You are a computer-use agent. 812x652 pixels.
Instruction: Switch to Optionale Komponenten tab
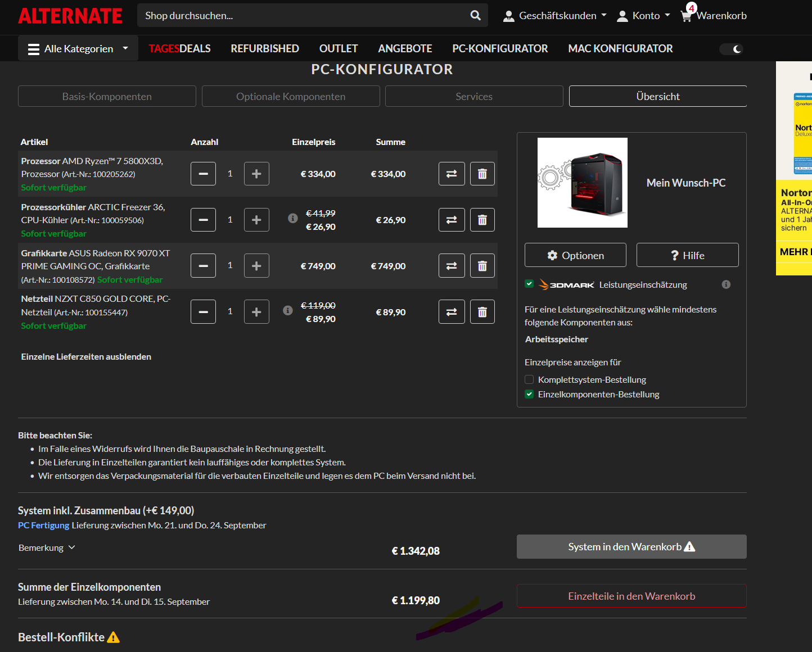pyautogui.click(x=291, y=96)
